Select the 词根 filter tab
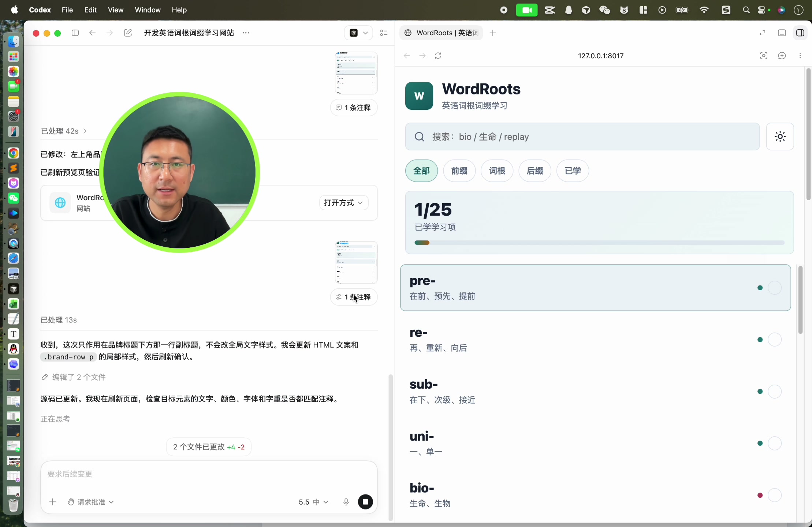 497,171
